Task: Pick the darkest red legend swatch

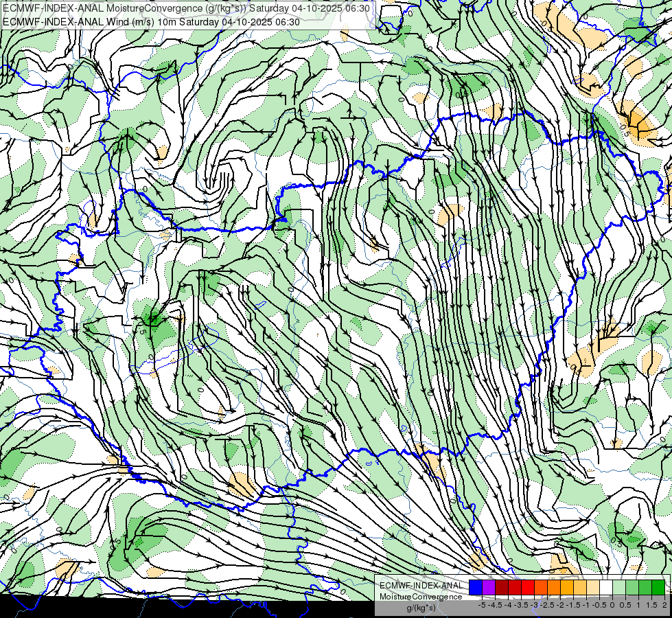Action: click(502, 587)
